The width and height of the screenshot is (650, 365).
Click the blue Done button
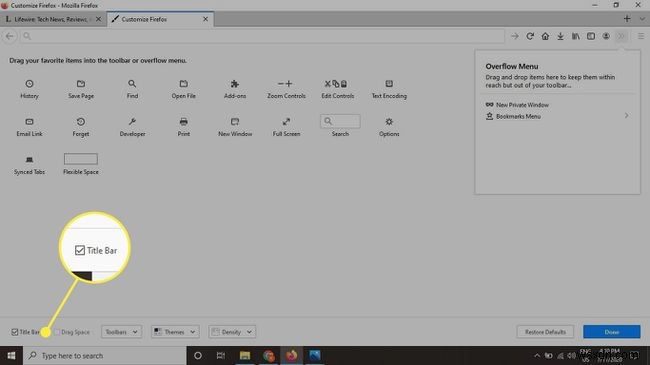(611, 332)
